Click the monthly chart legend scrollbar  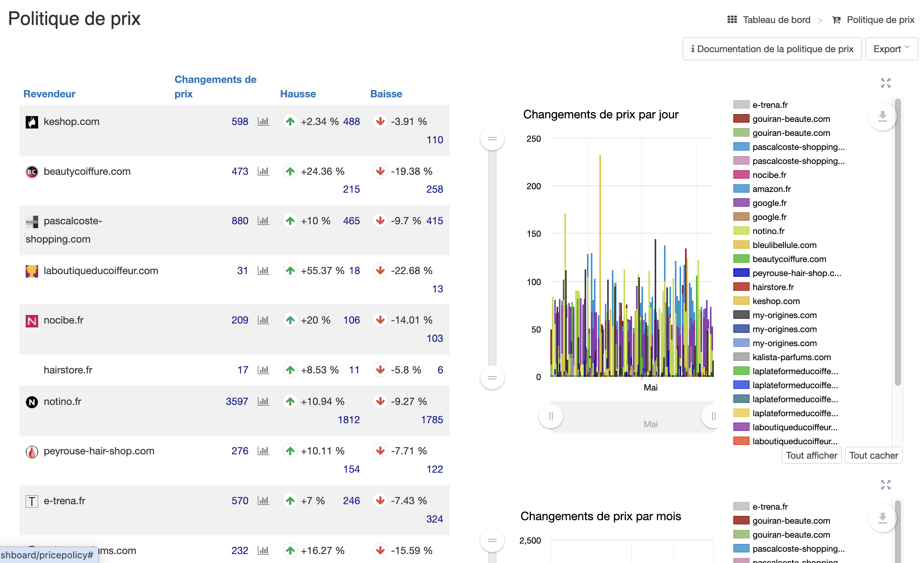[x=898, y=531]
